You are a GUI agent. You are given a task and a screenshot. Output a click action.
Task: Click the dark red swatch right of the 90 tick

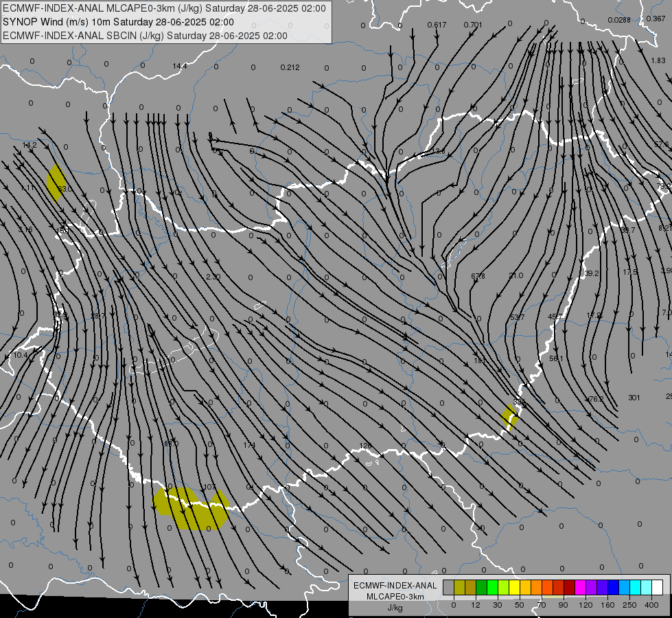click(569, 588)
